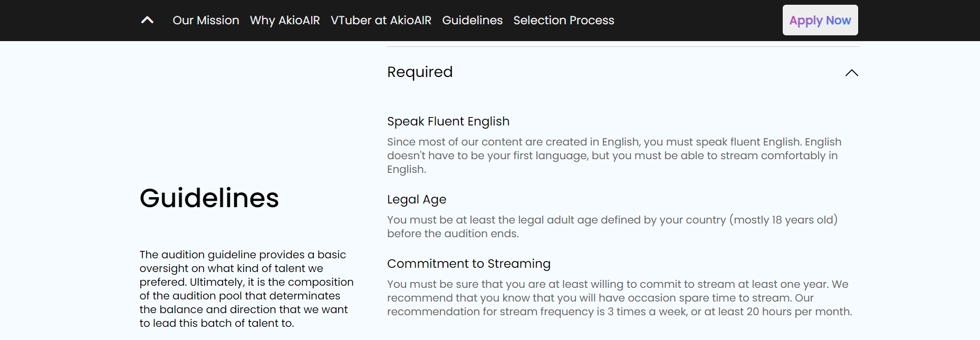
Task: Click the large Guidelines page title
Action: point(209,198)
